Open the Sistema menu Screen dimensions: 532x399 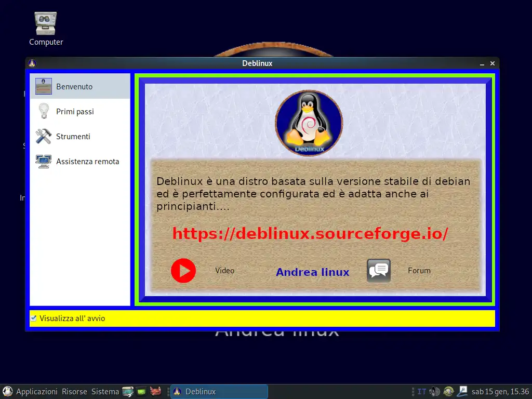click(x=105, y=392)
